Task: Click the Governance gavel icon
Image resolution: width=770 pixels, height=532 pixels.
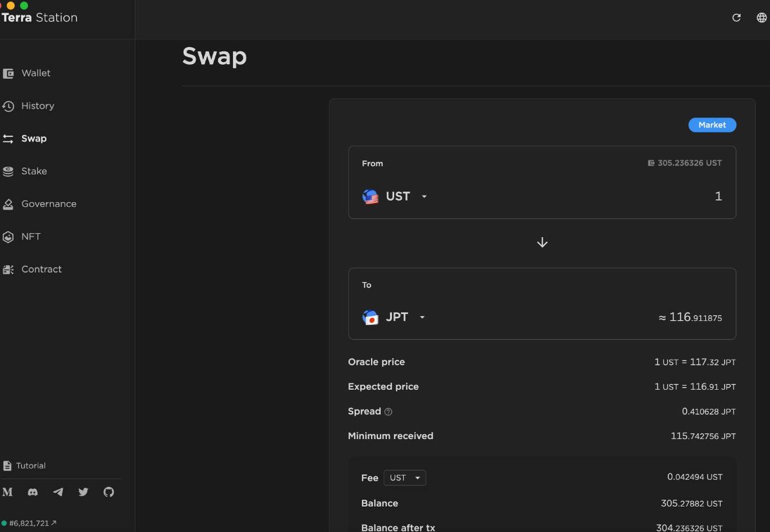Action: (8, 204)
